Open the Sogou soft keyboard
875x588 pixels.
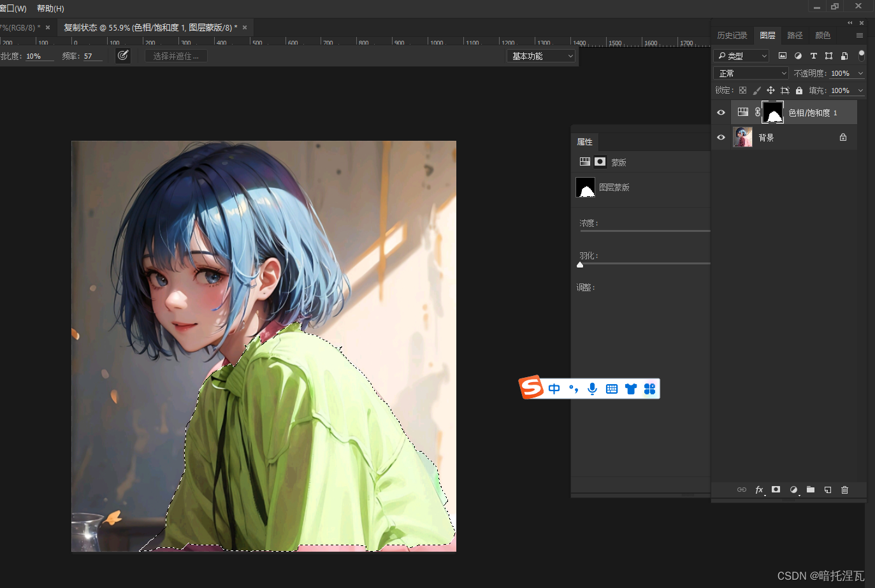pos(612,389)
